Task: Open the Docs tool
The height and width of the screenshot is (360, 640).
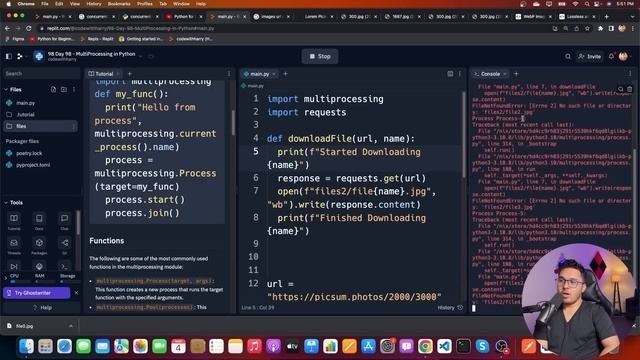Action: click(39, 221)
